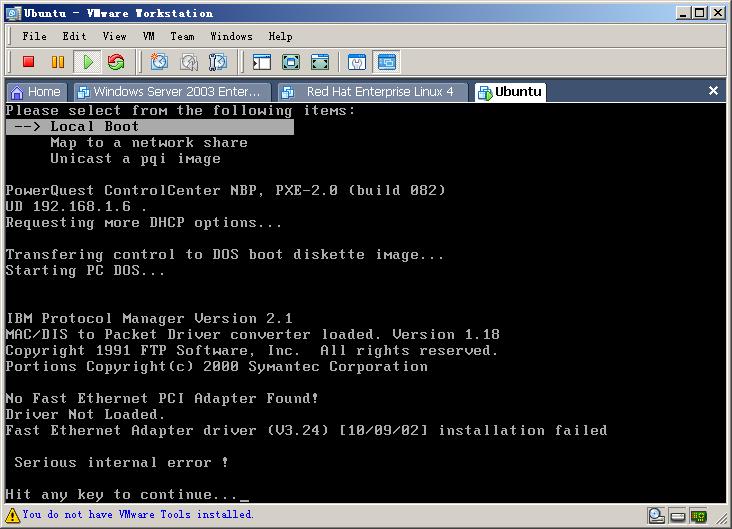This screenshot has width=732, height=529.
Task: Click the green Power On play button
Action: 87,62
